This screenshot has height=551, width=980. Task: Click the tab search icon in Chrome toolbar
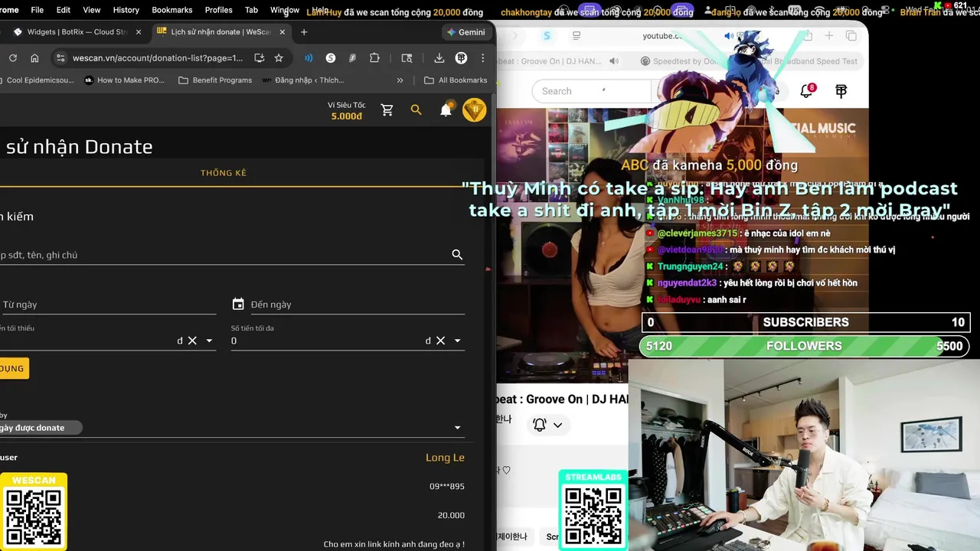coord(407,58)
